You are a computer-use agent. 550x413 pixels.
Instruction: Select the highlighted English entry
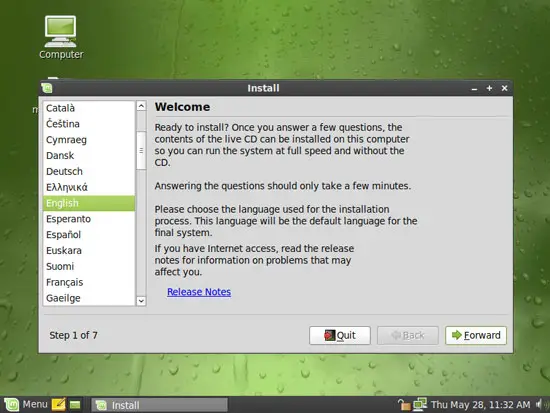[89, 203]
